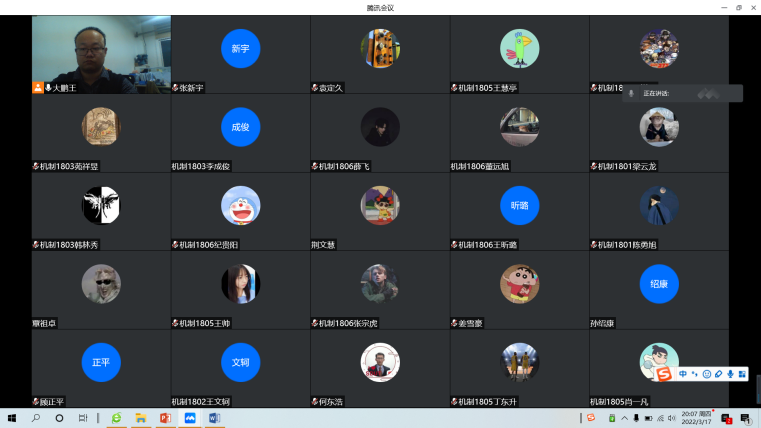Click the Sogou input method logo
The height and width of the screenshot is (428, 761).
663,374
